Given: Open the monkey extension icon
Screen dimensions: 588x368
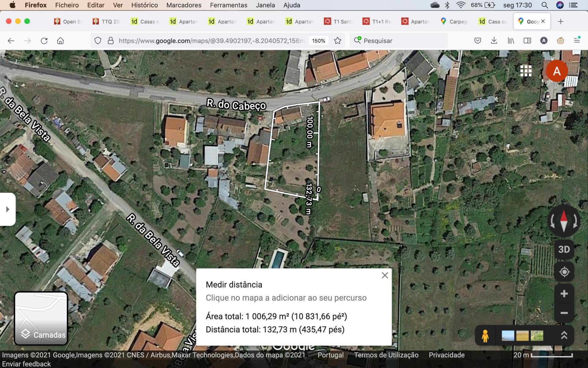Looking at the screenshot, I should coord(560,40).
